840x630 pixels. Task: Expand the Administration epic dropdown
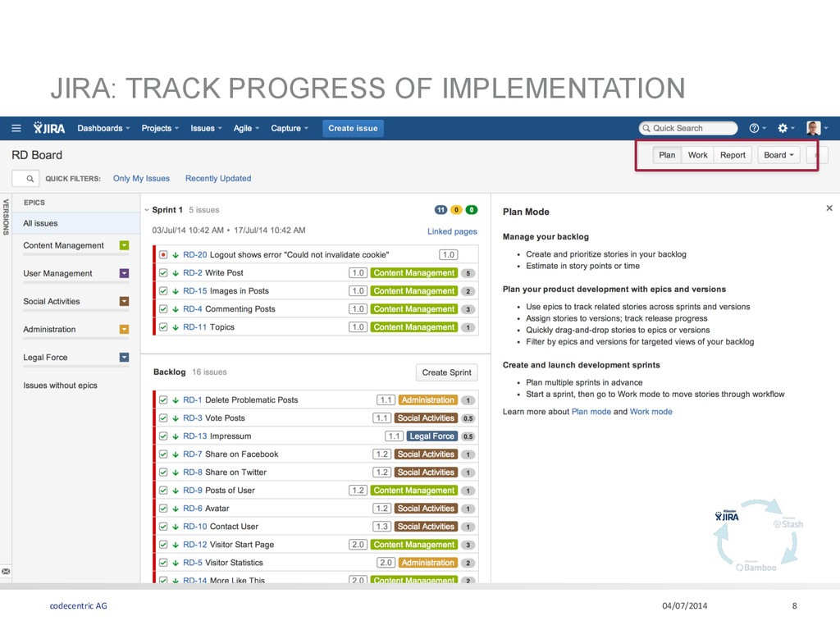[x=125, y=330]
